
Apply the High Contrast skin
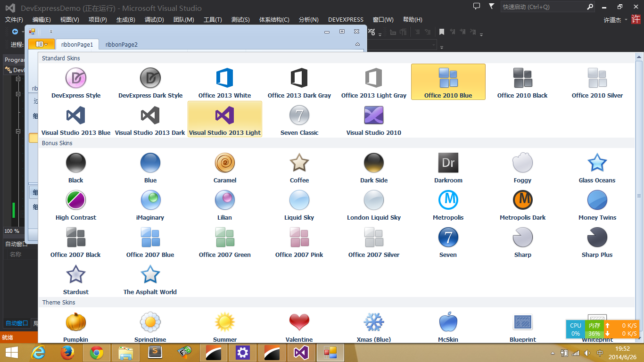click(76, 204)
